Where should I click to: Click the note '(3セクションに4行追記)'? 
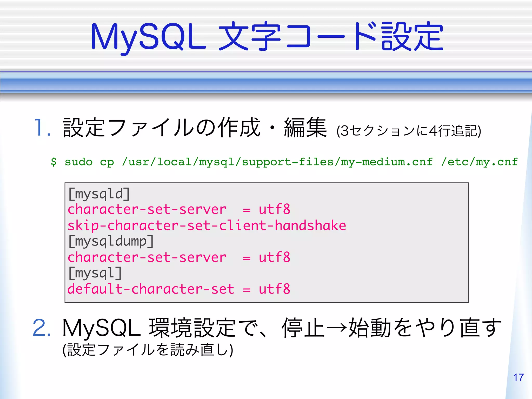[409, 131]
